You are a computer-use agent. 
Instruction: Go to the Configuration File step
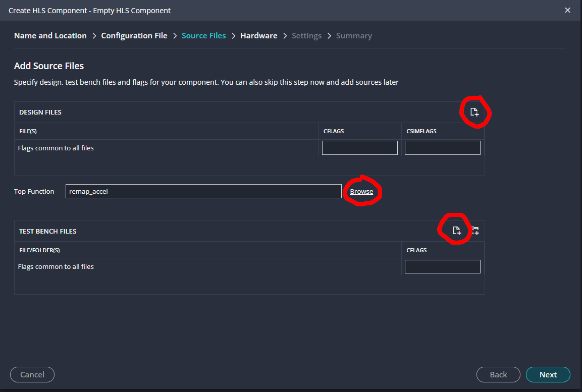[134, 36]
